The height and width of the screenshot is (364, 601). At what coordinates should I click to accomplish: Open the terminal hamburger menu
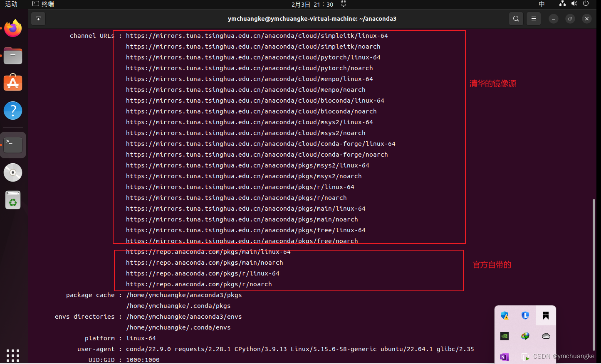point(534,19)
